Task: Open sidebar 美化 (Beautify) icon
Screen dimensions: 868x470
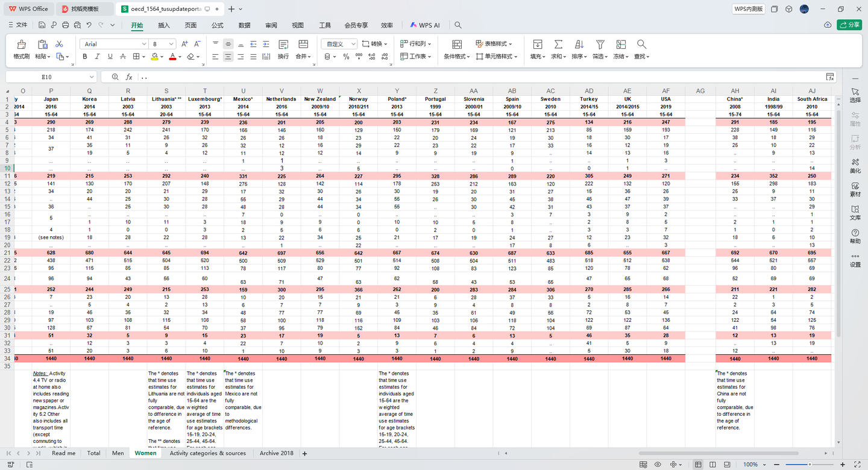Action: 855,166
